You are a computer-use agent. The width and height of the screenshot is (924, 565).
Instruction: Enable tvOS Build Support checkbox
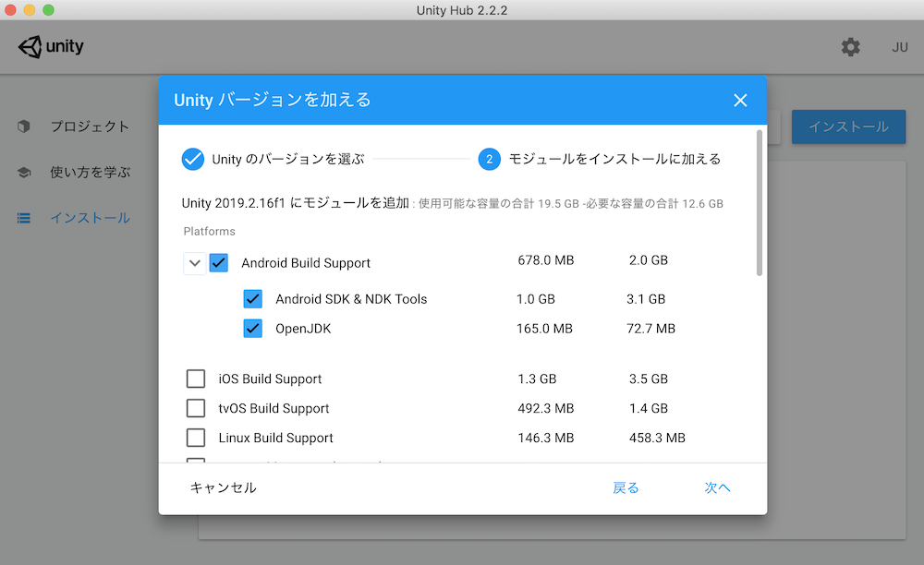[196, 408]
